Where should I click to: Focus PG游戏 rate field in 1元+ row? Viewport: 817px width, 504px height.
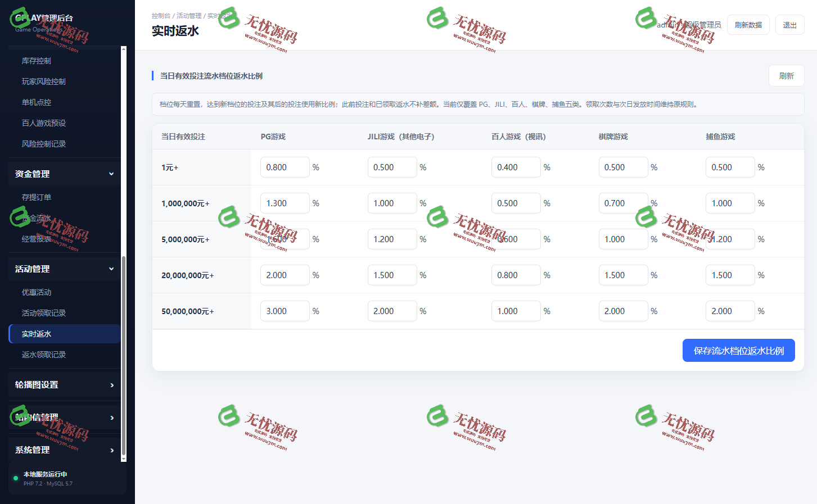(285, 167)
